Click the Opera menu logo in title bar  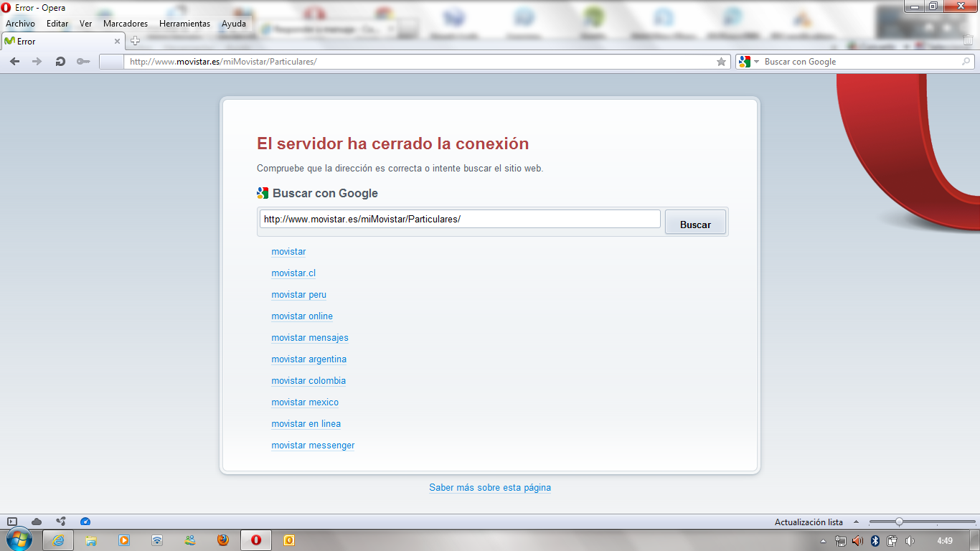pyautogui.click(x=6, y=8)
